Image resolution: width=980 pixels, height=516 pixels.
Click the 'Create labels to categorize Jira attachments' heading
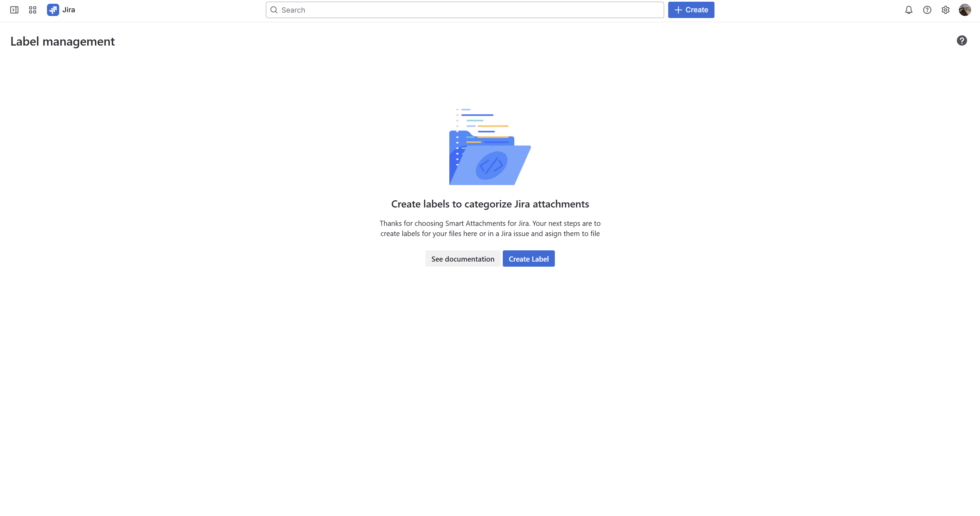490,204
